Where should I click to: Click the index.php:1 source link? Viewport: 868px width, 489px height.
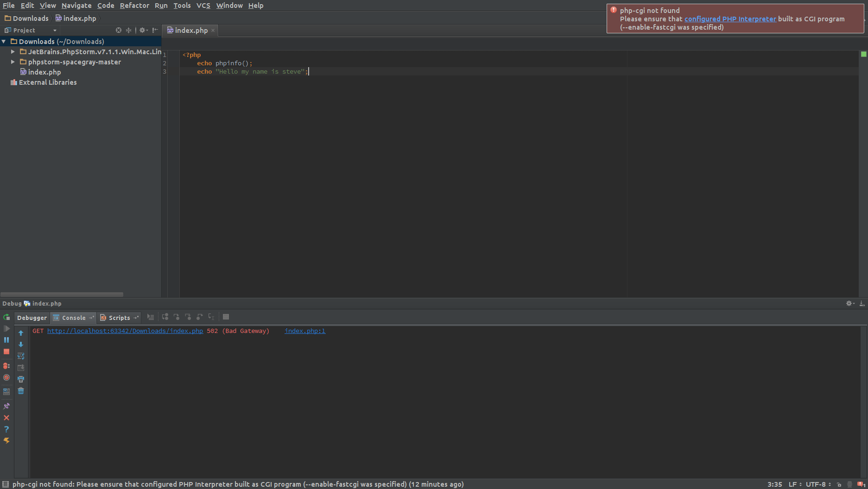305,331
